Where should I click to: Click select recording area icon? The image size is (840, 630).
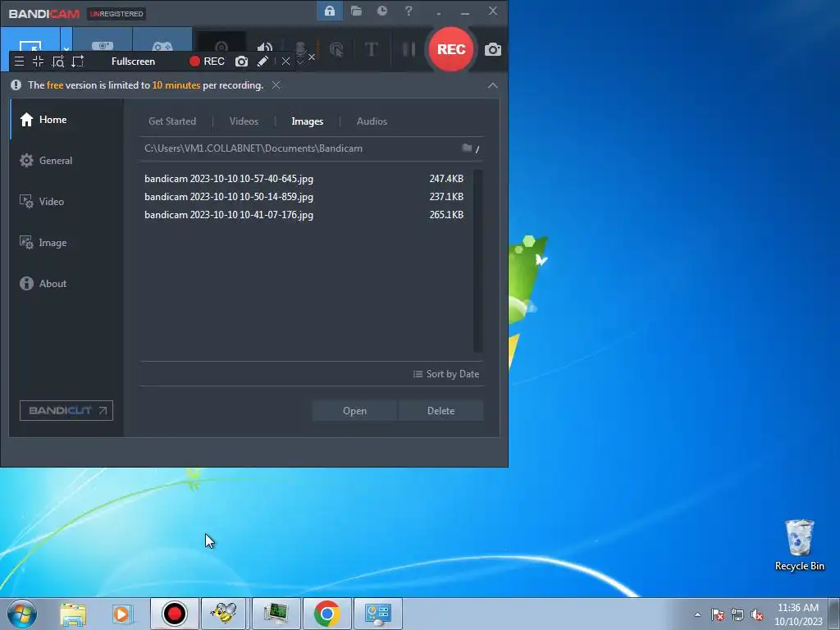(78, 61)
